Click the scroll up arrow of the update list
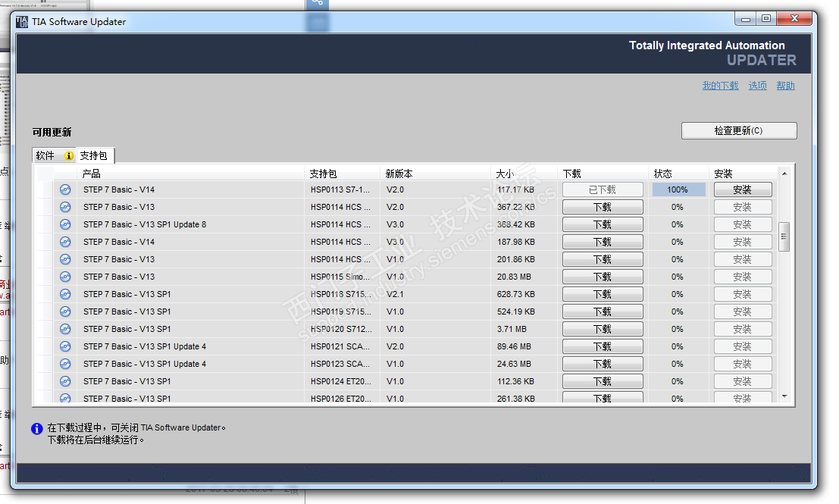Image resolution: width=839 pixels, height=504 pixels. (784, 174)
